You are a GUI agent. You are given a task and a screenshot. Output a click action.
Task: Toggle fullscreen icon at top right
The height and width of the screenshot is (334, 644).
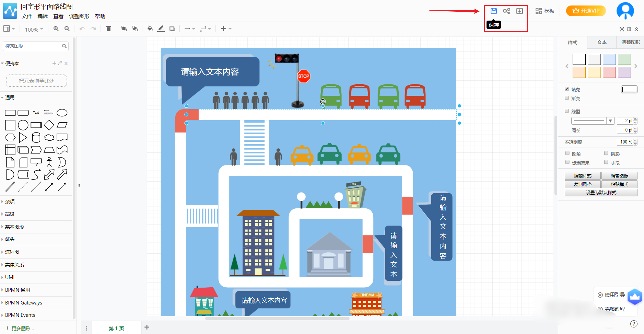coord(622,29)
